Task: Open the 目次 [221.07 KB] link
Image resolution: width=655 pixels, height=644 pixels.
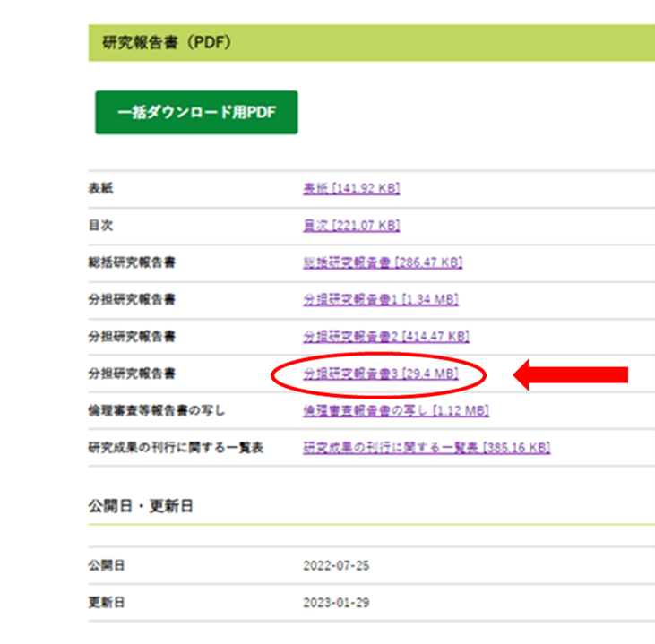Action: tap(350, 225)
